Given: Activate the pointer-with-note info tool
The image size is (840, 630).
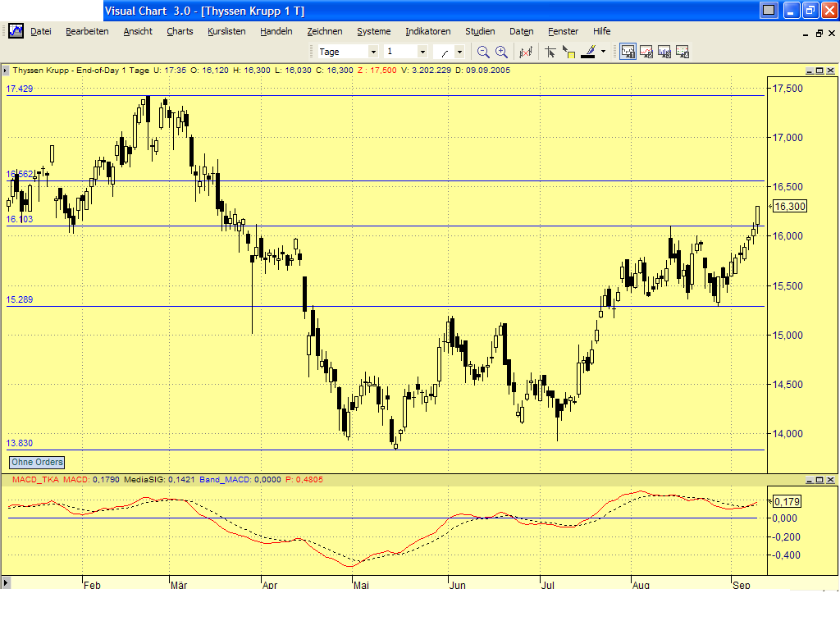Looking at the screenshot, I should pos(568,51).
